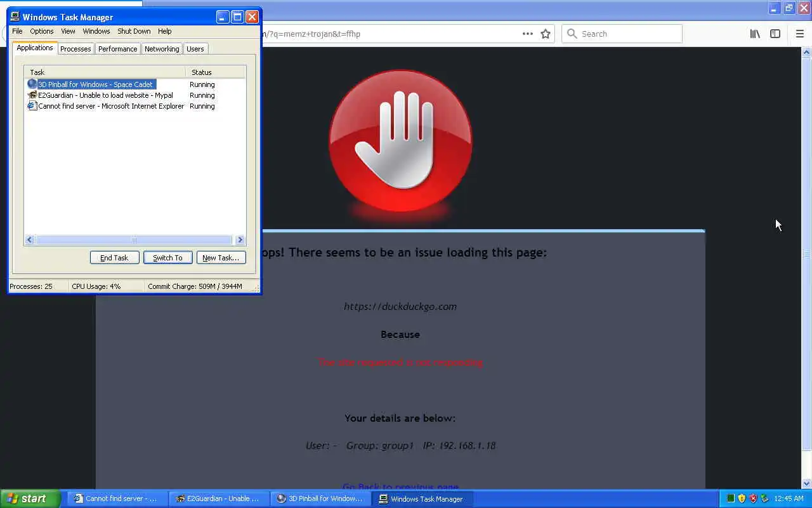Restore down the Mypal browser window

pos(789,8)
